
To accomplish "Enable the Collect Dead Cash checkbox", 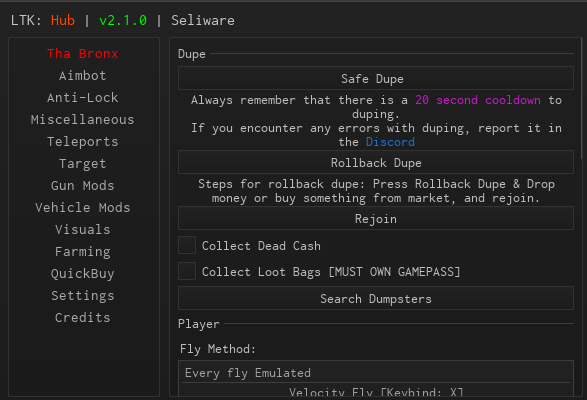I will coord(187,245).
